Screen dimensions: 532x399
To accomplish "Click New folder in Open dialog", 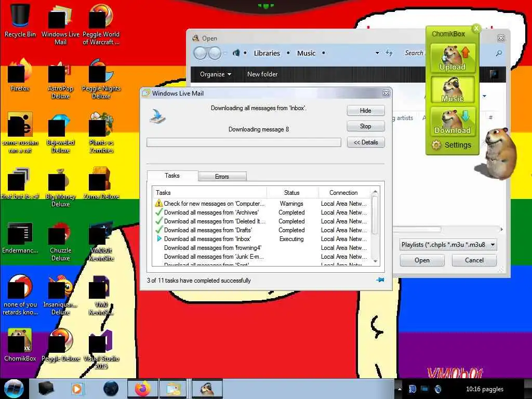I will 262,74.
